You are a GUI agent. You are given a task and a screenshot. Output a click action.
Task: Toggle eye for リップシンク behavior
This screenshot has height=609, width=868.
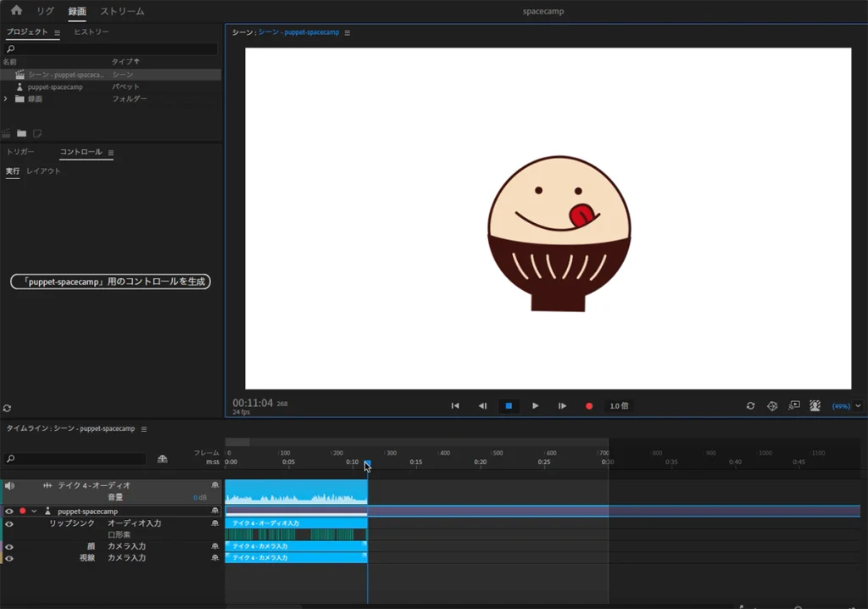(x=9, y=524)
